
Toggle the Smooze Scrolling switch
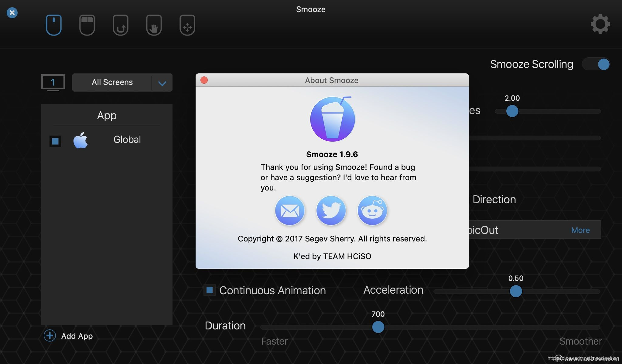596,64
